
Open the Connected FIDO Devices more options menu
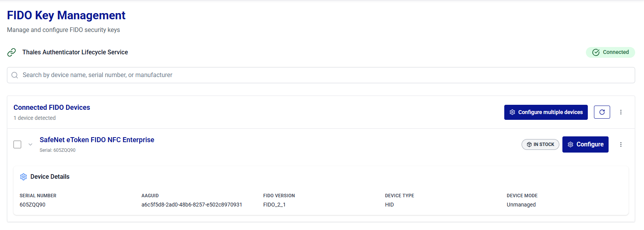tap(621, 112)
